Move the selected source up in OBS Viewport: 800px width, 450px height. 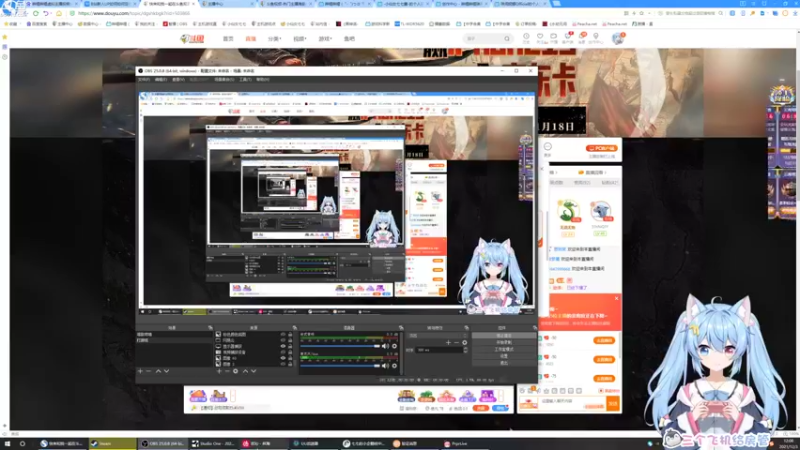pyautogui.click(x=245, y=371)
